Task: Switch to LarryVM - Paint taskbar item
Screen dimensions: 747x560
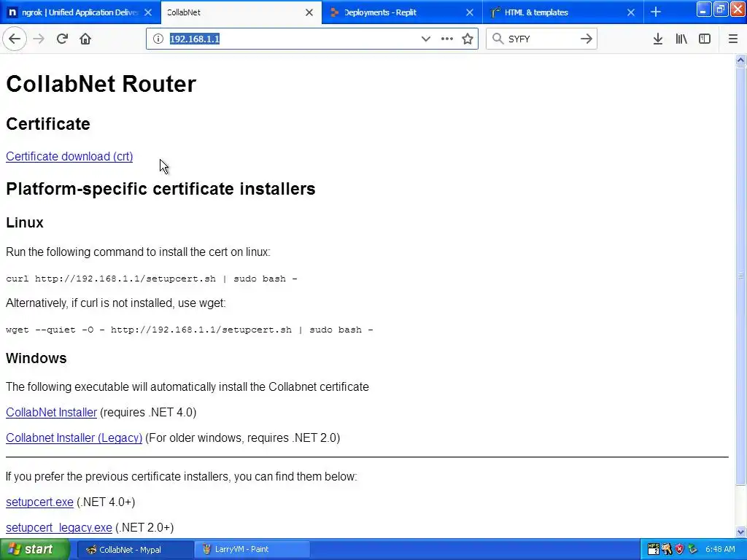Action: pos(252,550)
